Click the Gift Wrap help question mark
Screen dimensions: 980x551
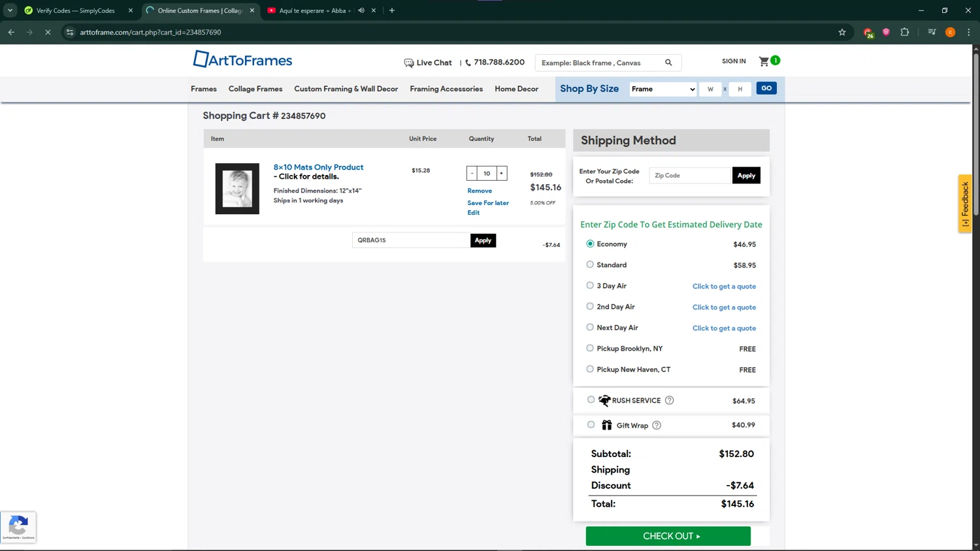point(657,426)
